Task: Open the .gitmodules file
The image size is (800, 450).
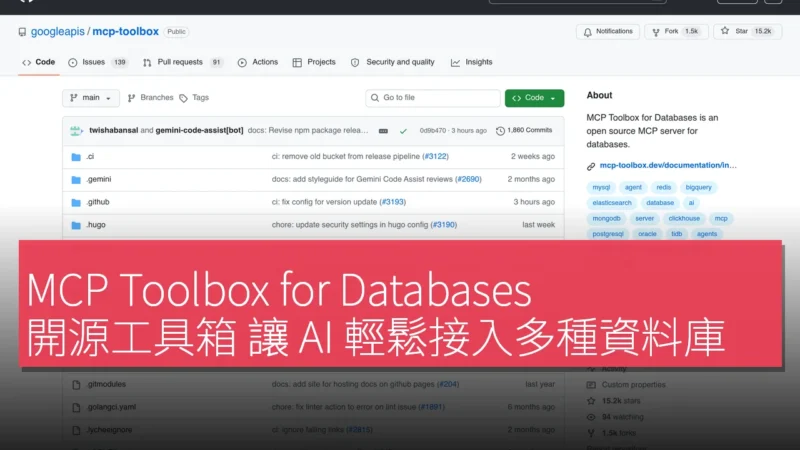Action: 106,384
